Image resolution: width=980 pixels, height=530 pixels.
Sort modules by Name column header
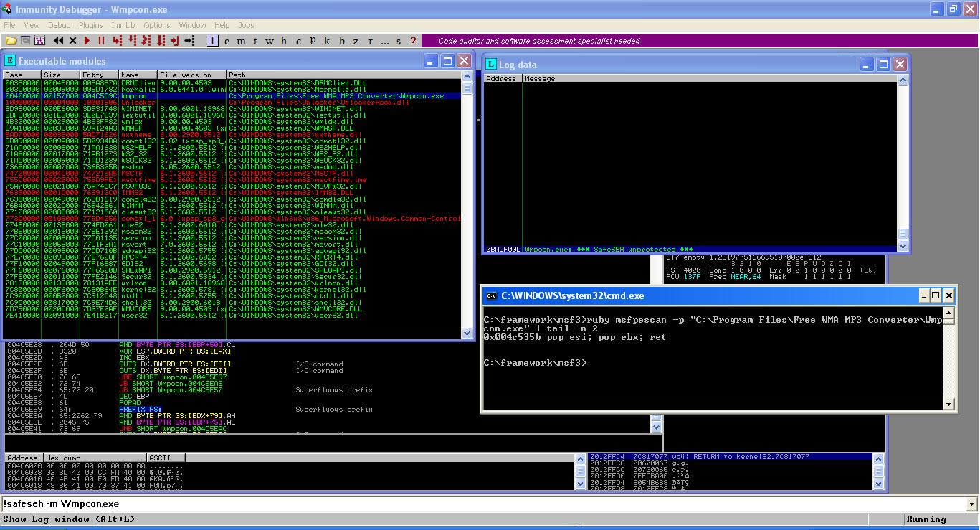[138, 75]
